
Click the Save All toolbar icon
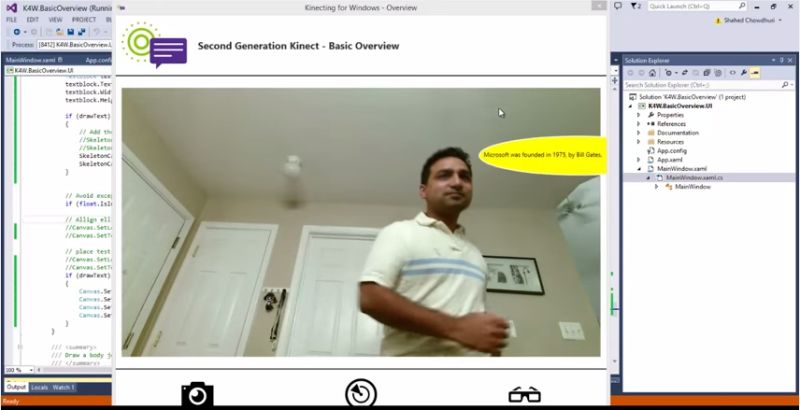coord(82,32)
